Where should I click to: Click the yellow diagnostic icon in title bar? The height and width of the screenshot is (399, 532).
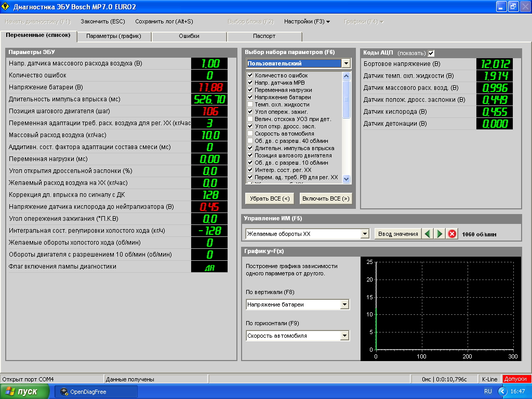5,6
